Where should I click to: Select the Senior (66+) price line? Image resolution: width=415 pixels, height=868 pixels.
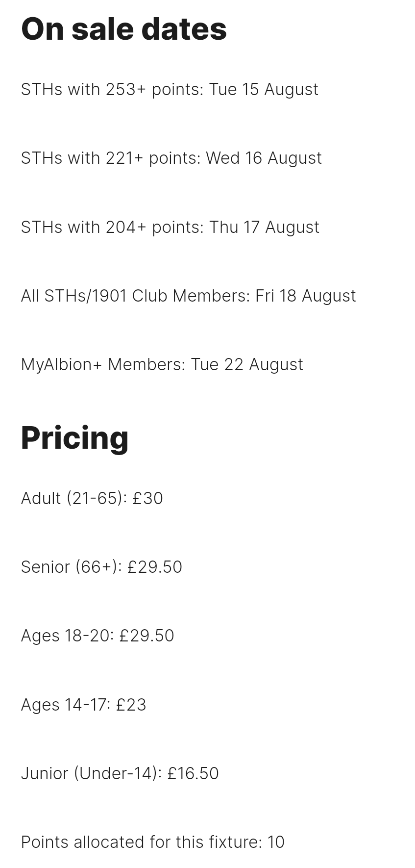[x=101, y=567]
